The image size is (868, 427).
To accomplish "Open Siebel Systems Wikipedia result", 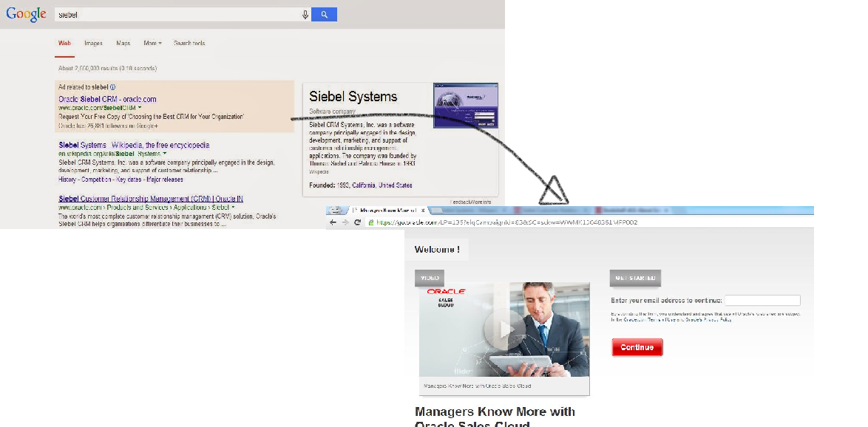I will coord(134,145).
